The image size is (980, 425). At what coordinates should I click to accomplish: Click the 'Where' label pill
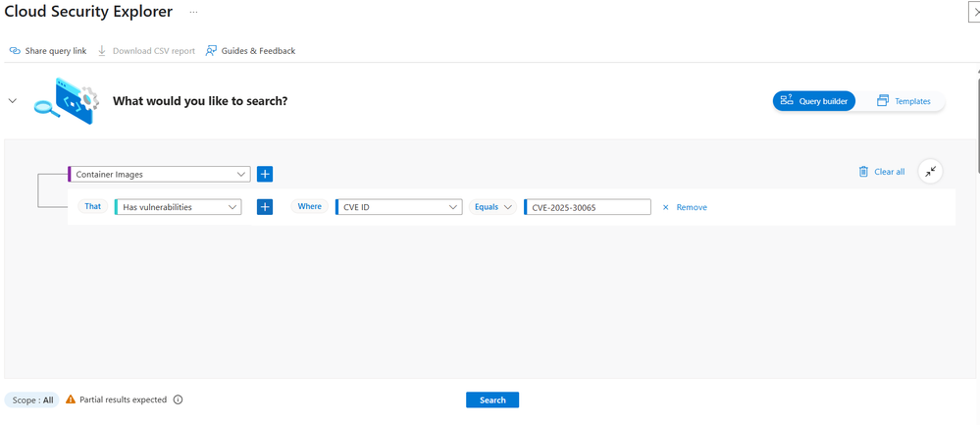click(309, 206)
